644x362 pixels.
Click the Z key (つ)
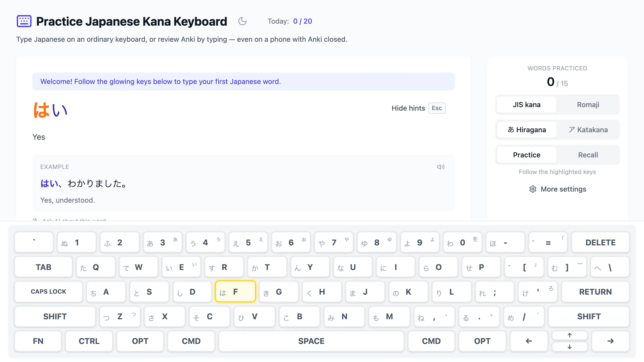[x=120, y=316]
